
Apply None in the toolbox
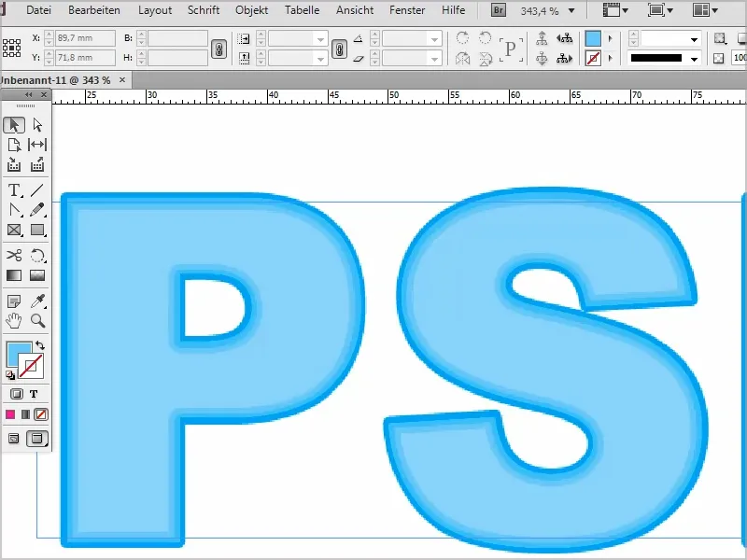[x=41, y=414]
